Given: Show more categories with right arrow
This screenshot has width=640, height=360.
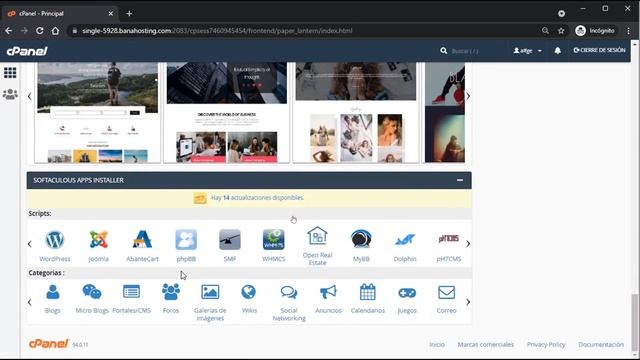Looking at the screenshot, I should pos(468,302).
